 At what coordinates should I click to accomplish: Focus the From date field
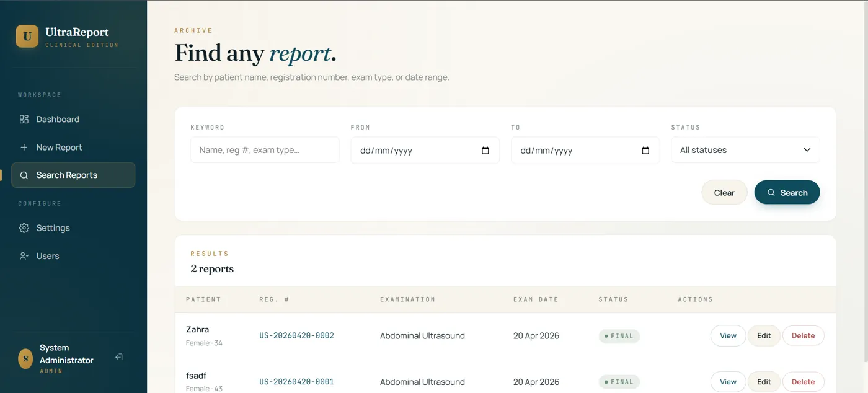(x=425, y=150)
